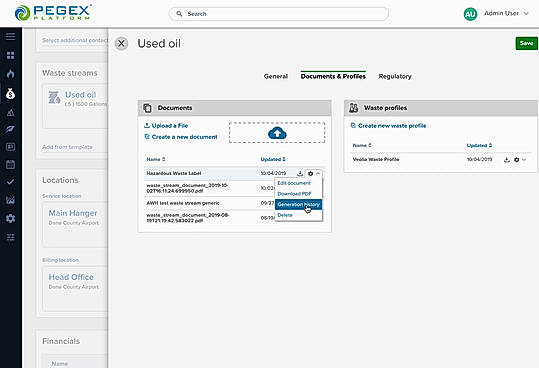Open the hamburger menu in sidebar

10,36
